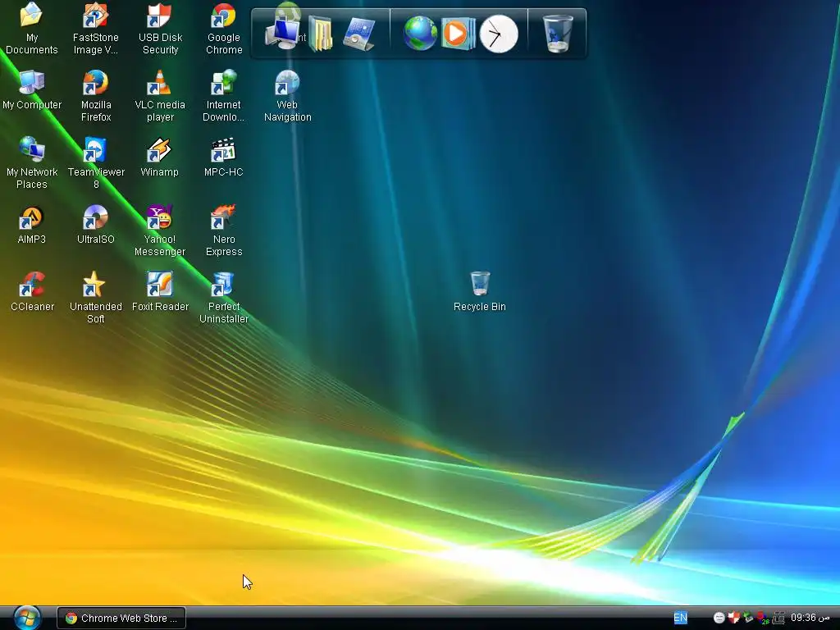The image size is (840, 630).
Task: Click the computer monitor icon in the dock
Action: (282, 33)
